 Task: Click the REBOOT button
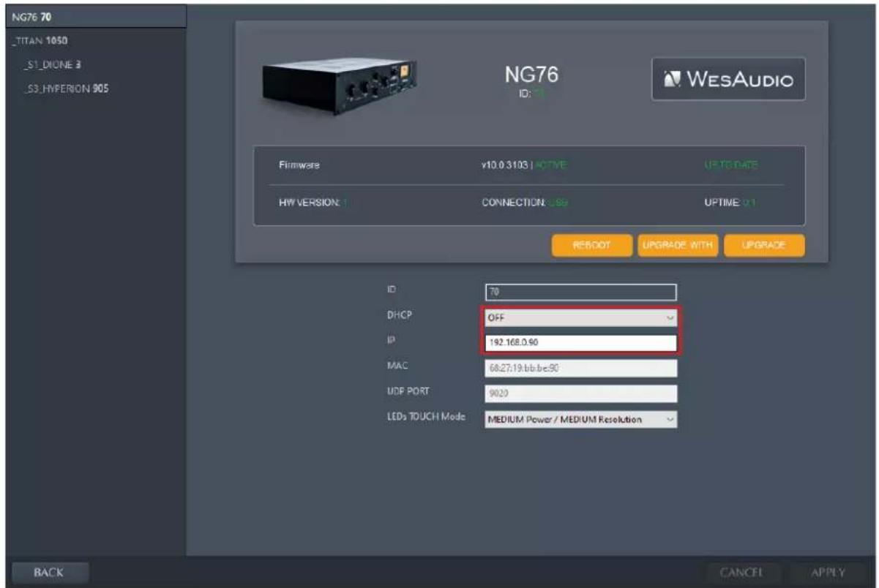(591, 246)
